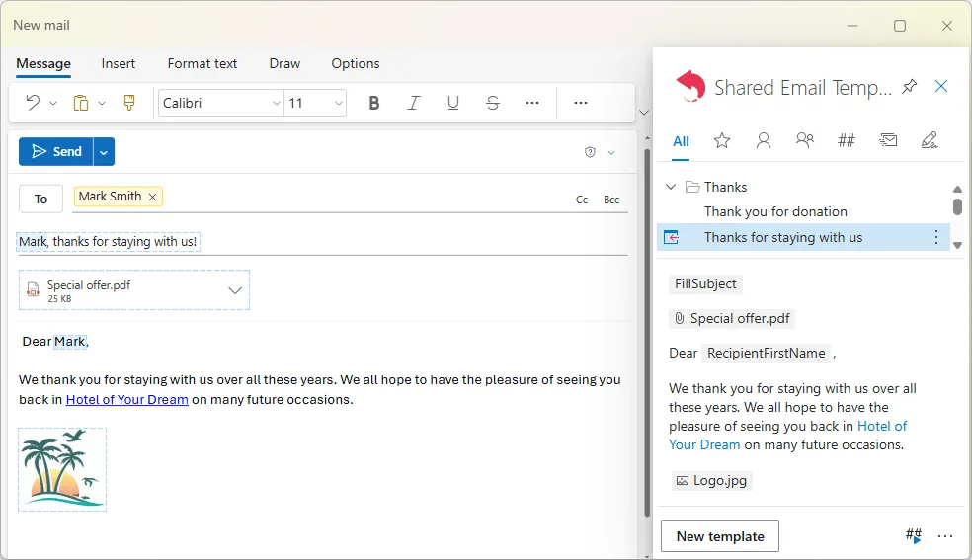
Task: Open the Send options dropdown arrow
Action: [104, 152]
